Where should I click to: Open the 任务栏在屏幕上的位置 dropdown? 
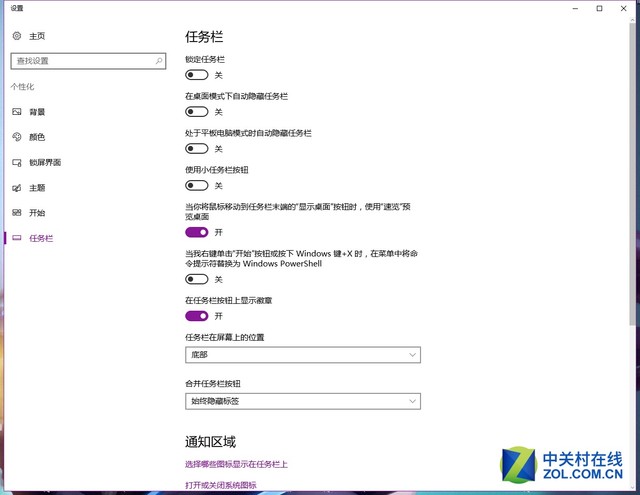pyautogui.click(x=303, y=355)
